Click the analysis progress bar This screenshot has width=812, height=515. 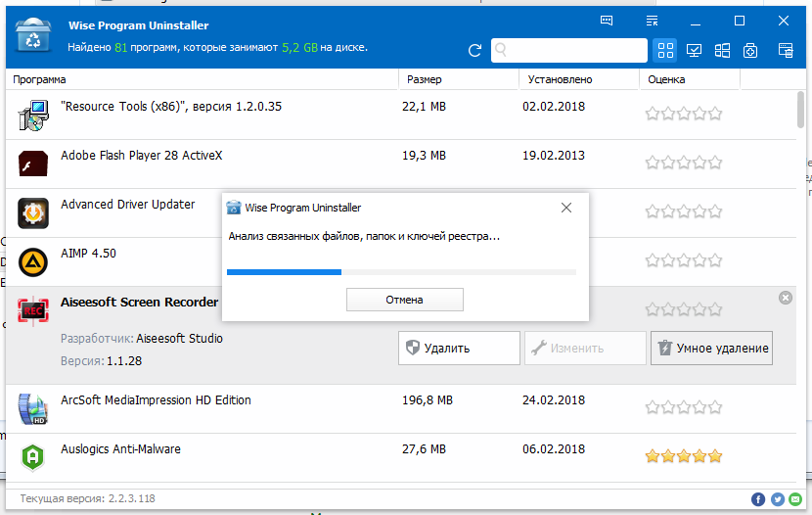(401, 272)
